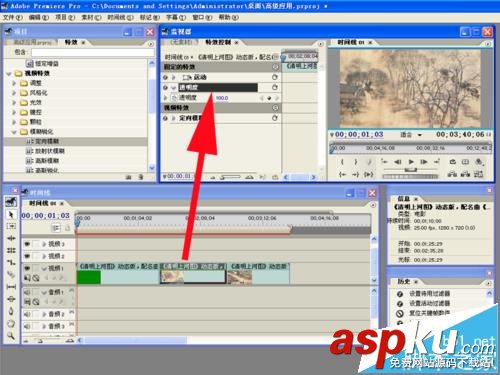Click the Lift button in monitor
Viewport: 500px width, 375px height.
[452, 174]
